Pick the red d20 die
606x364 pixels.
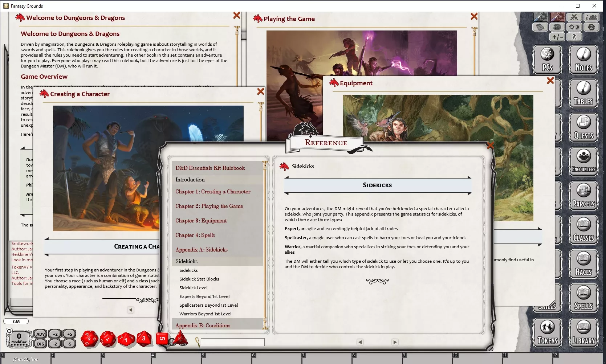click(89, 339)
